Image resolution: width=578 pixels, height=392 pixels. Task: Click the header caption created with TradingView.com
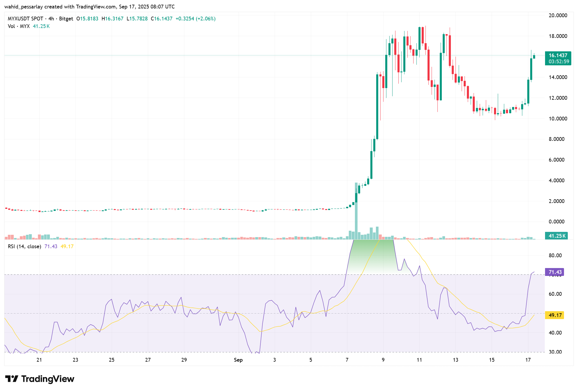89,6
